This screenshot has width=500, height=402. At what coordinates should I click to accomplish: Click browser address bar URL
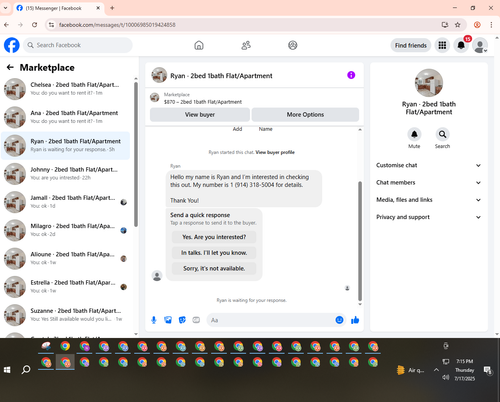pos(117,25)
